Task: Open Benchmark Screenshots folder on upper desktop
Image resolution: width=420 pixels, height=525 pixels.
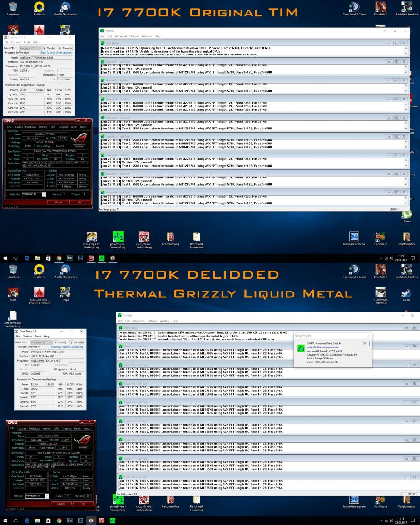Action: [197, 240]
